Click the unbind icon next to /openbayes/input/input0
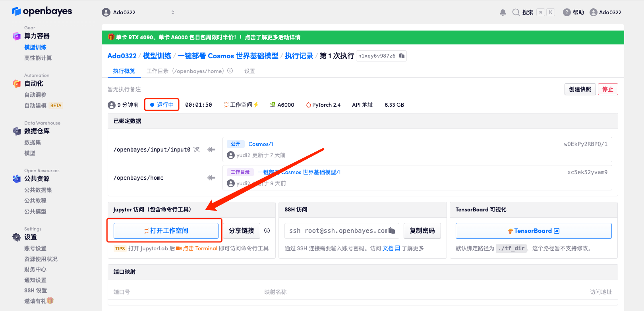Screen dimensions: 644x311 [x=197, y=150]
